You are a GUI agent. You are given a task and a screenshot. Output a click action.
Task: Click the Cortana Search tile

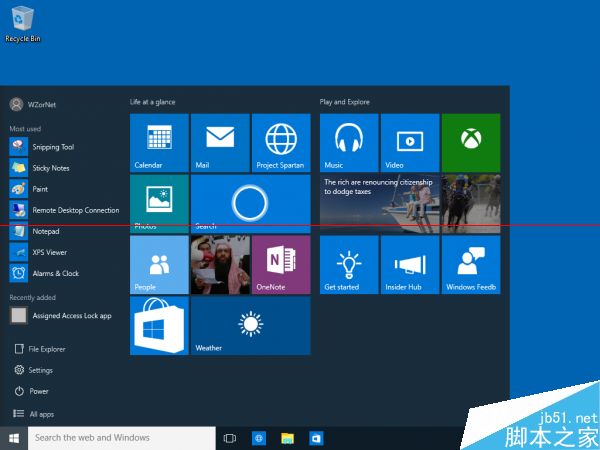coord(251,204)
